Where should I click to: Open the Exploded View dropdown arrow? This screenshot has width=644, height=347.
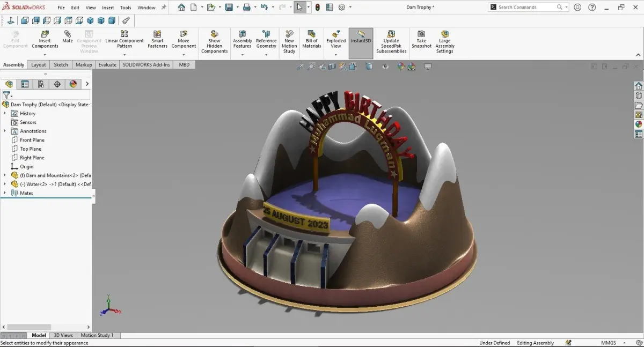[x=336, y=54]
